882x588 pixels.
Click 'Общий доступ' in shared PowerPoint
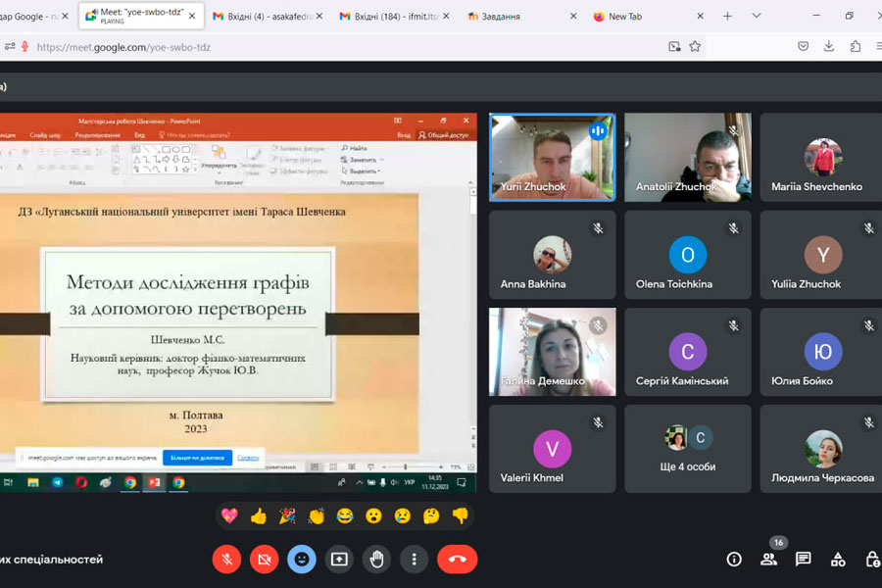444,135
